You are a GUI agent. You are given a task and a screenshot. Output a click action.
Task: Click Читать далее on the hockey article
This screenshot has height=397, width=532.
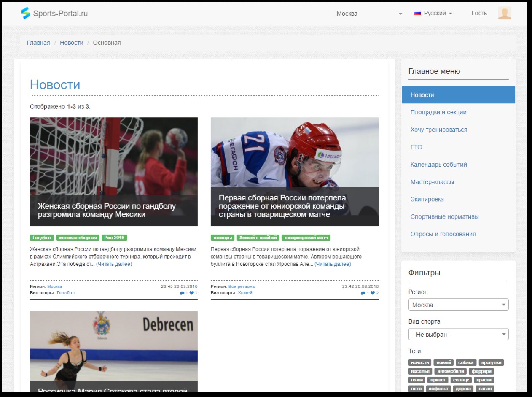pyautogui.click(x=333, y=264)
